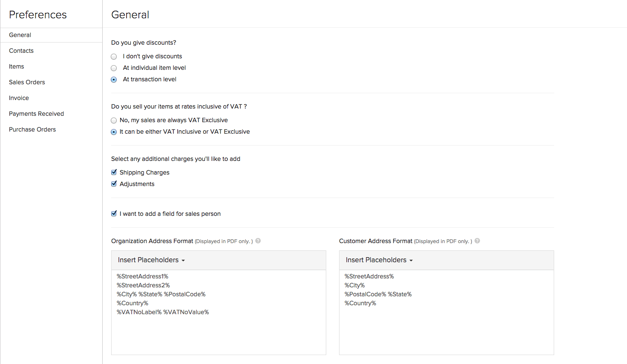This screenshot has width=627, height=364.
Task: Choose "VAT Inclusive or VAT Exclusive" option
Action: [x=114, y=132]
